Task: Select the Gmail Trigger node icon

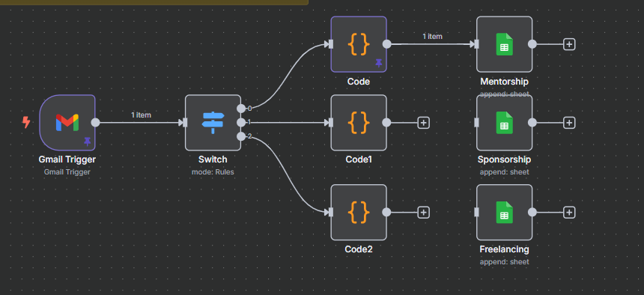Action: tap(67, 123)
